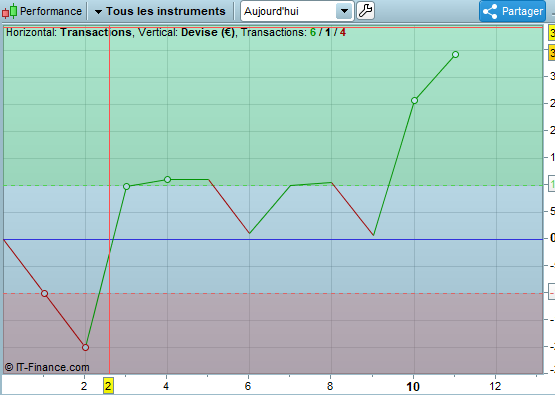
Task: Select the green point at transaction 4
Action: coord(167,179)
